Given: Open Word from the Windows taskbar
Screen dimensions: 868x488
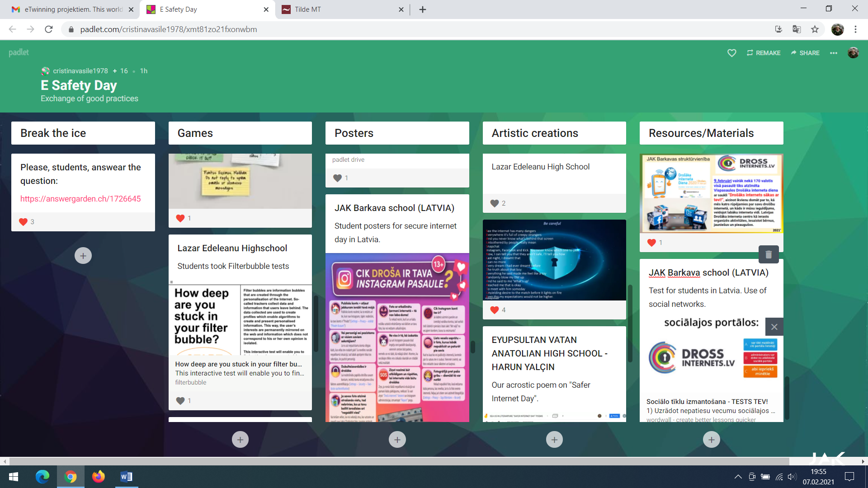Looking at the screenshot, I should click(x=126, y=477).
